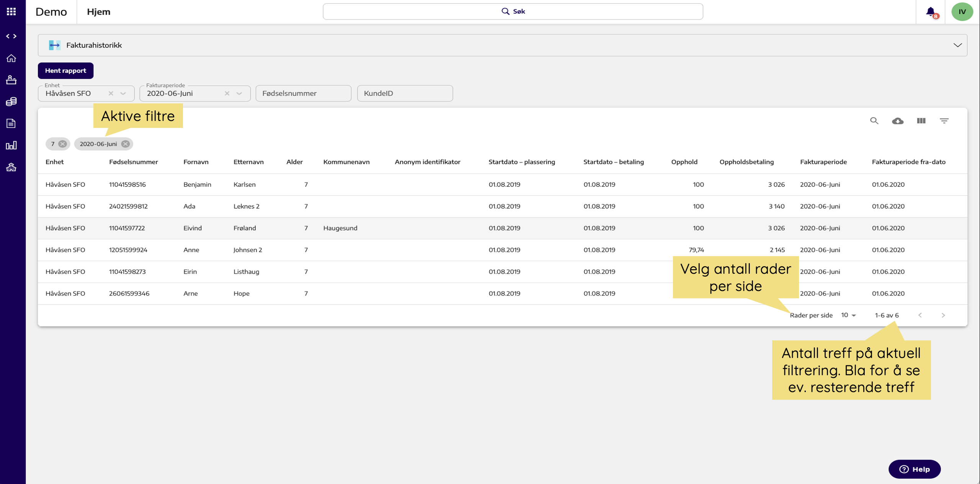Sort by Kommunenavn column header
Screen dimensions: 980x484
coord(346,162)
